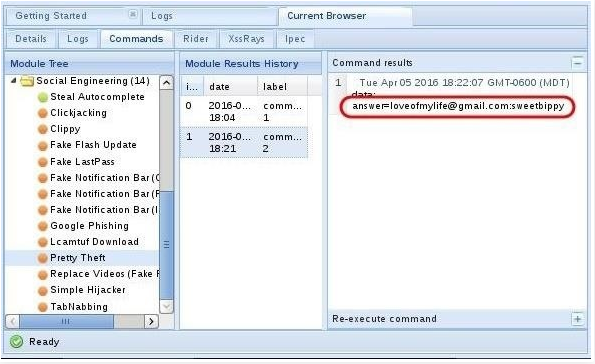Click the Social Engineering folder icon
Image resolution: width=595 pixels, height=364 pixels.
(27, 81)
